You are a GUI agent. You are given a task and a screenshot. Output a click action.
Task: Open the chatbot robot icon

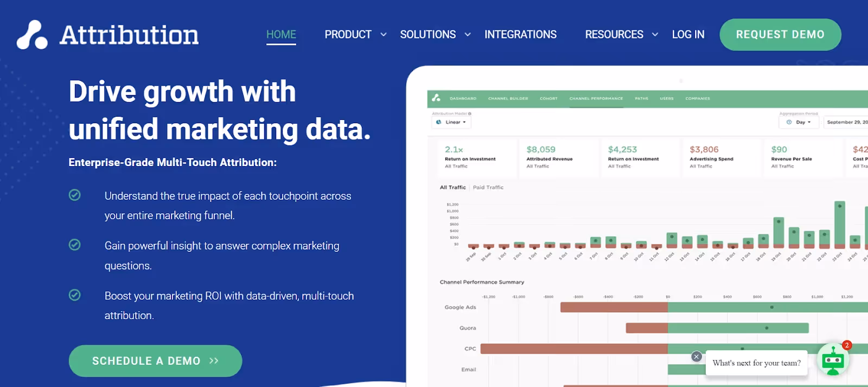point(833,360)
